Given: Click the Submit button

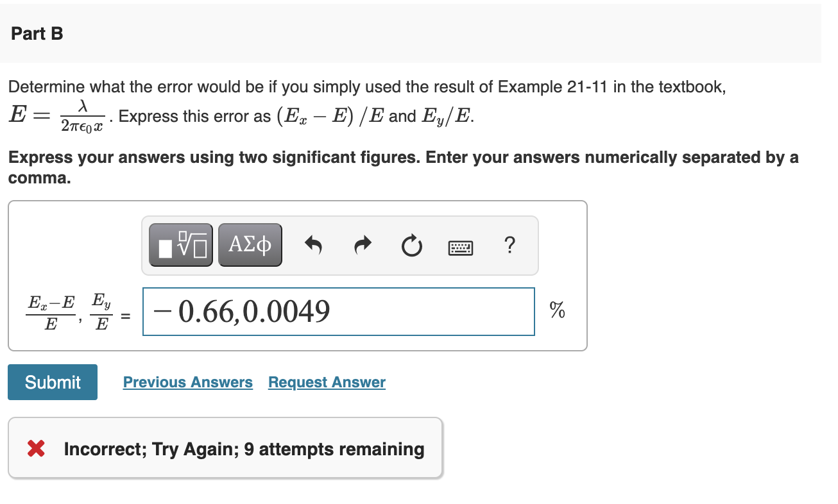Looking at the screenshot, I should coord(52,382).
